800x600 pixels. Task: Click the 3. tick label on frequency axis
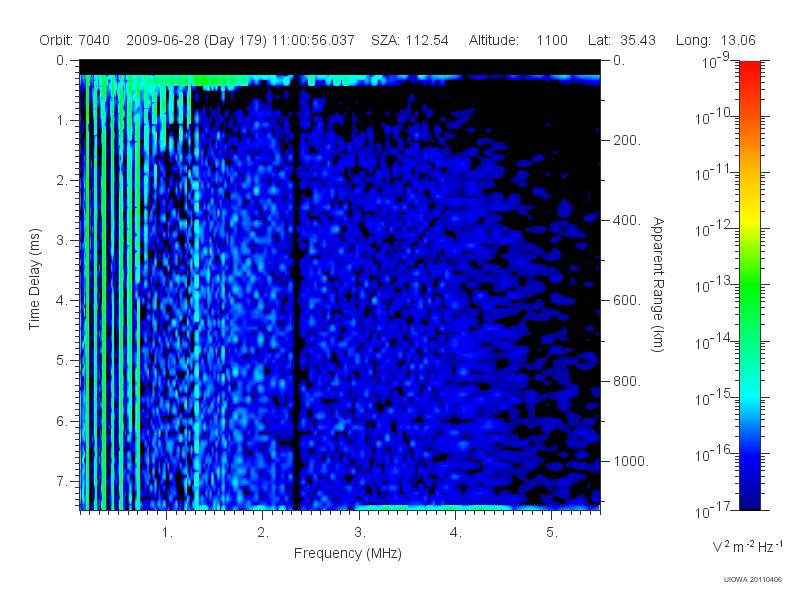[360, 532]
